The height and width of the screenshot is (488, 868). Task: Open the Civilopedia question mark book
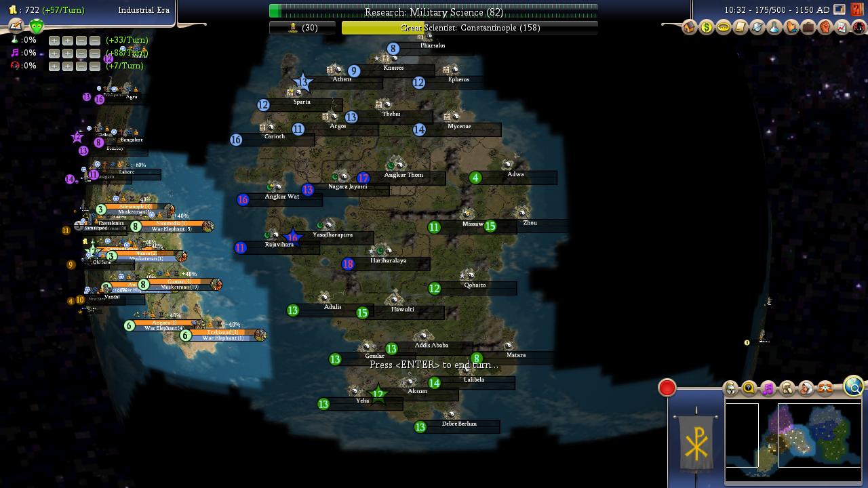pyautogui.click(x=857, y=9)
